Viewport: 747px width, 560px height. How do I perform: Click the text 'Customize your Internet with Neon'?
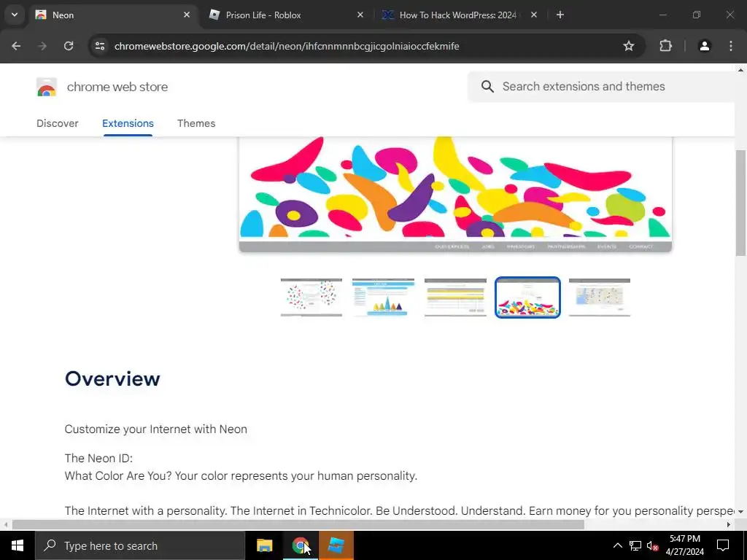click(x=156, y=429)
